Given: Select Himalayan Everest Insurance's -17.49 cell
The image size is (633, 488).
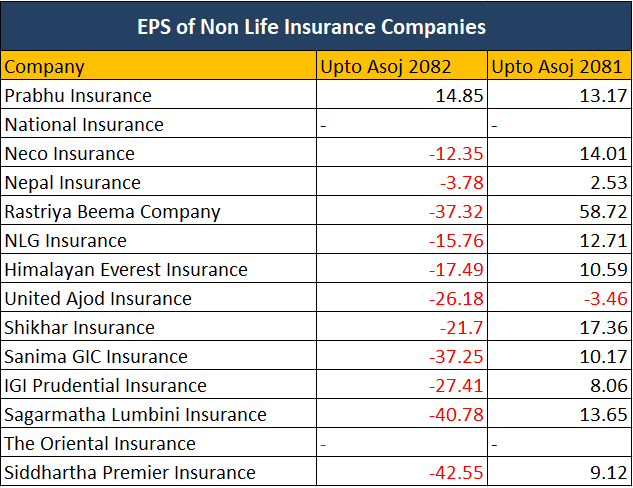Looking at the screenshot, I should (x=455, y=270).
